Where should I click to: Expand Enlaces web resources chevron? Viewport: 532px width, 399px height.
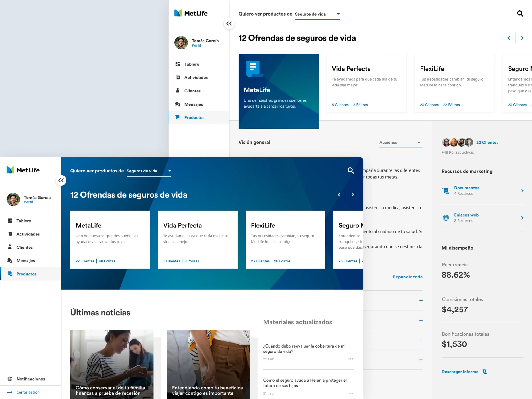coord(522,218)
